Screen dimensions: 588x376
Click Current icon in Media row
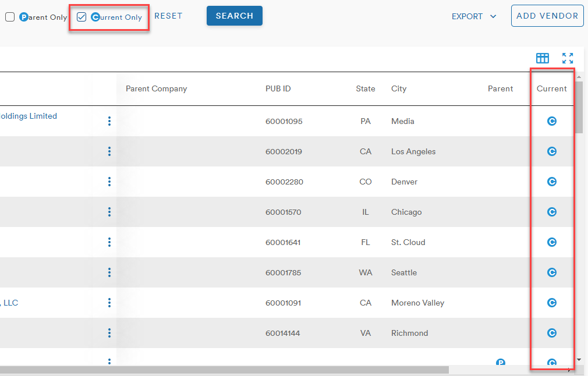click(552, 121)
